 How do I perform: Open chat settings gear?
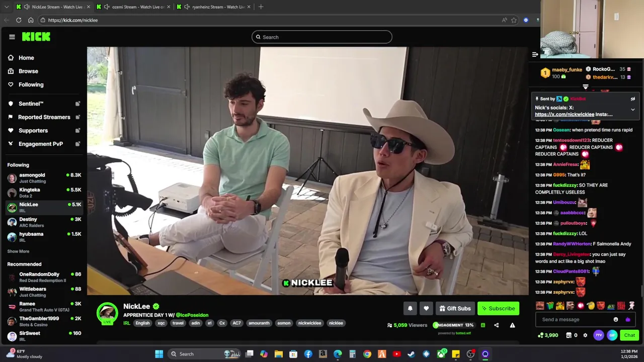[x=585, y=335]
